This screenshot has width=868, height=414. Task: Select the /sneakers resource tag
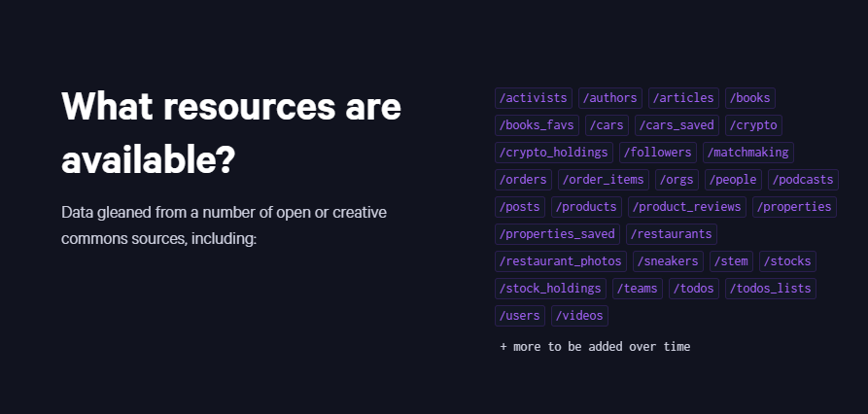668,260
